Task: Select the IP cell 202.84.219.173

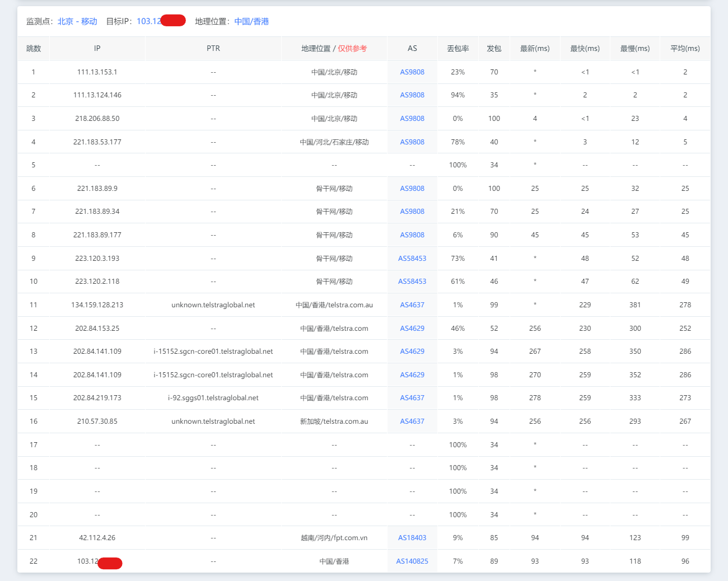Action: click(x=97, y=398)
